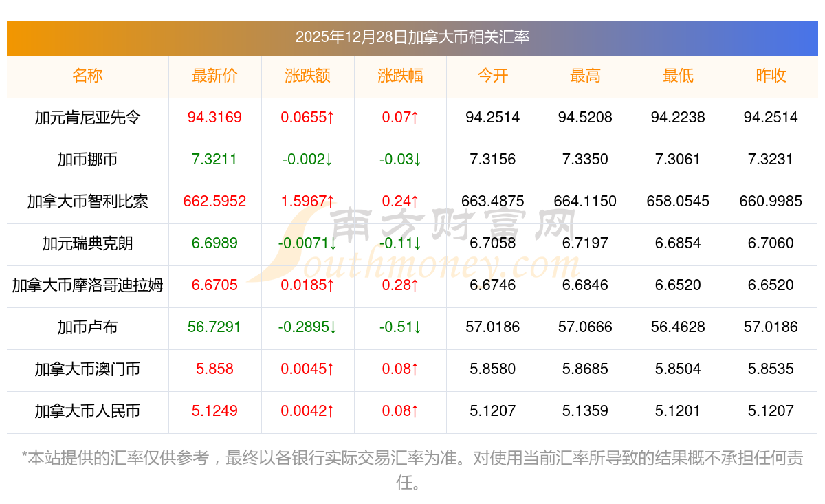Click change amount 1.5967↑
Viewport: 825px width, 504px height.
(x=307, y=201)
